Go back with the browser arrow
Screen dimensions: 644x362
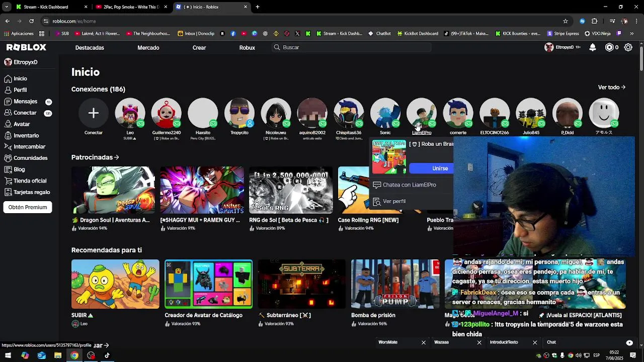8,21
